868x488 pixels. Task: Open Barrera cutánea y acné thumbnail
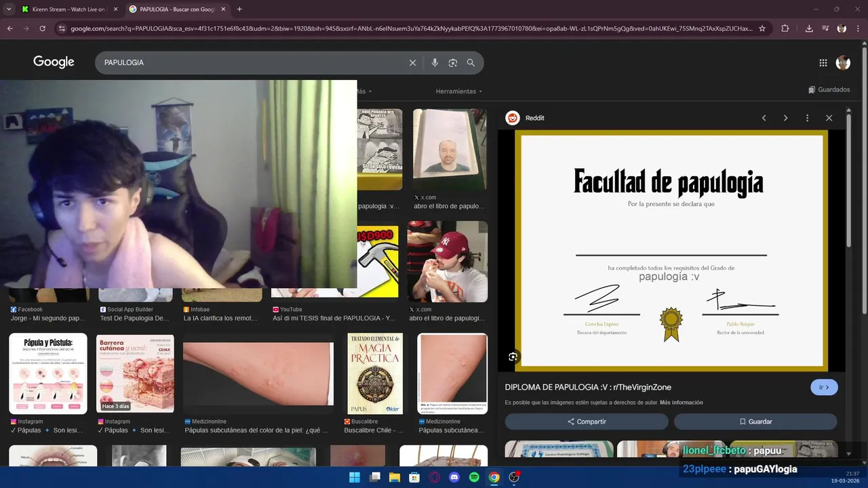pyautogui.click(x=136, y=373)
